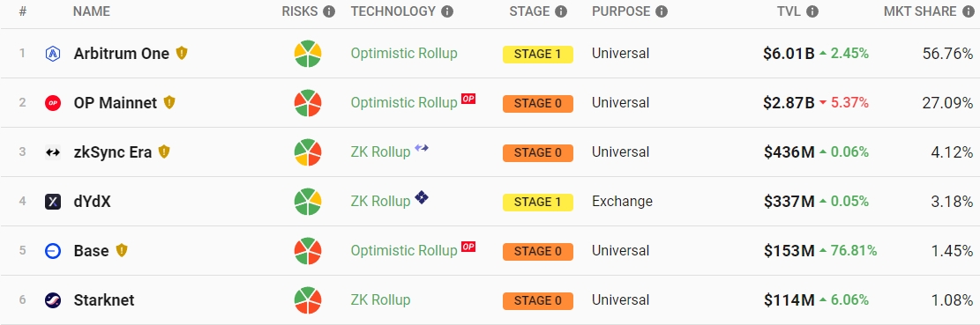Viewport: 980px width, 325px height.
Task: Click the info icon next to TECHNOLOGY
Action: click(x=447, y=11)
